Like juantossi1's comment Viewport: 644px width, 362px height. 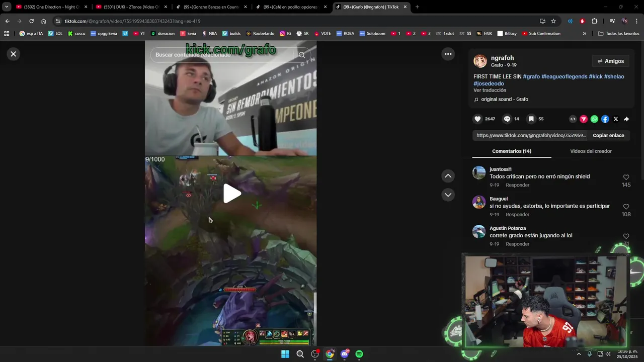[626, 177]
